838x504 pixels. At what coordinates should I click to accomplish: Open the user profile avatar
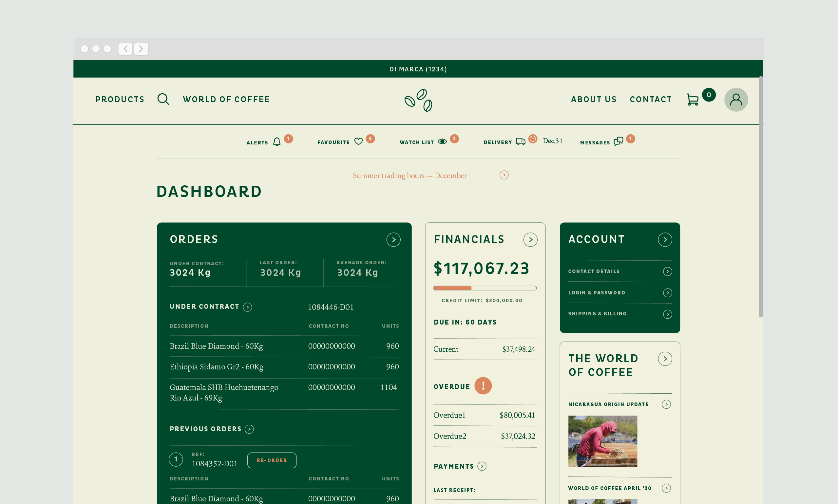(x=736, y=100)
